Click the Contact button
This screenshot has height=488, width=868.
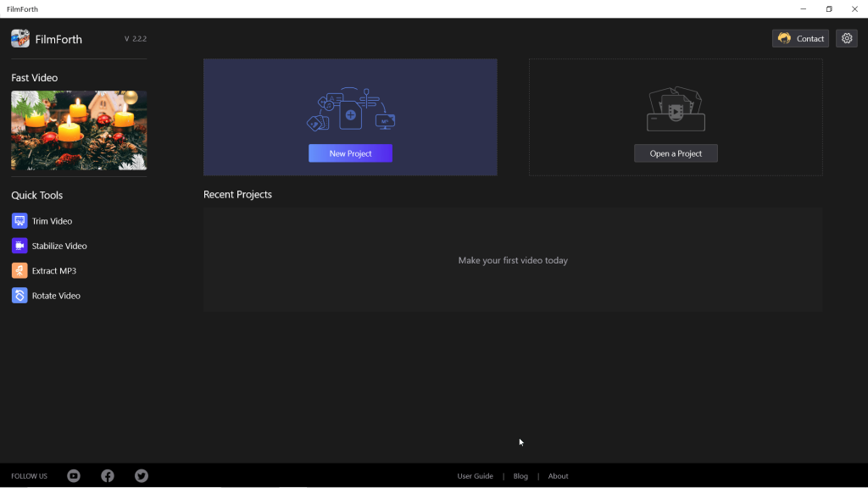(x=804, y=38)
